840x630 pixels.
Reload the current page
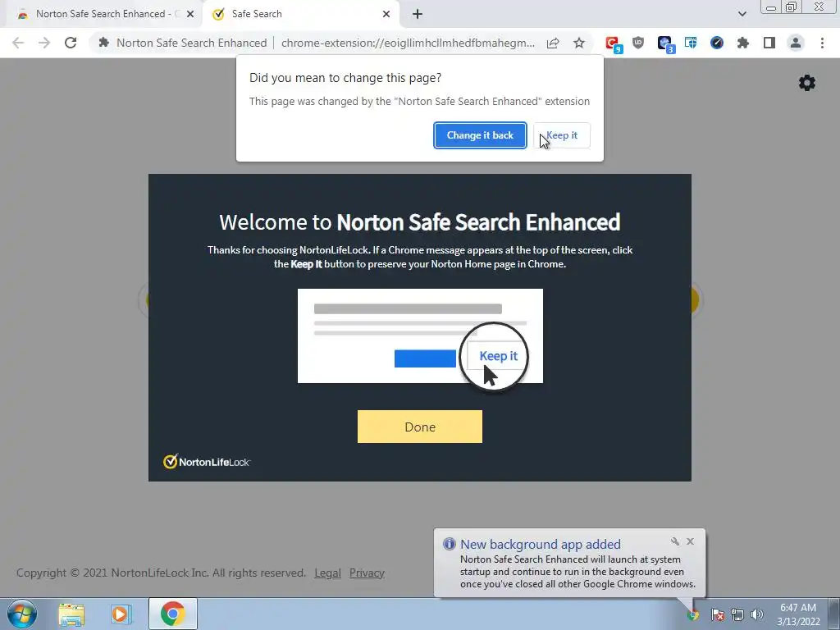[71, 43]
